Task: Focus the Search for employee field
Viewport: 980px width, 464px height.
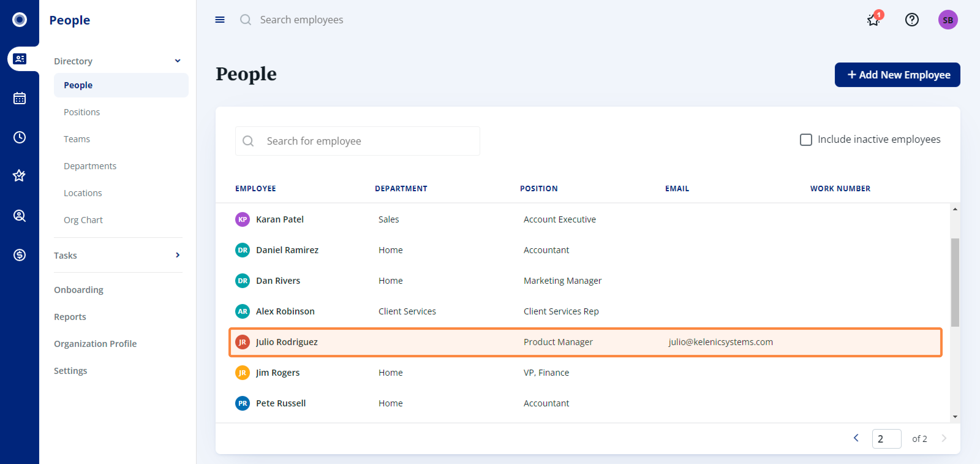Action: pyautogui.click(x=357, y=141)
